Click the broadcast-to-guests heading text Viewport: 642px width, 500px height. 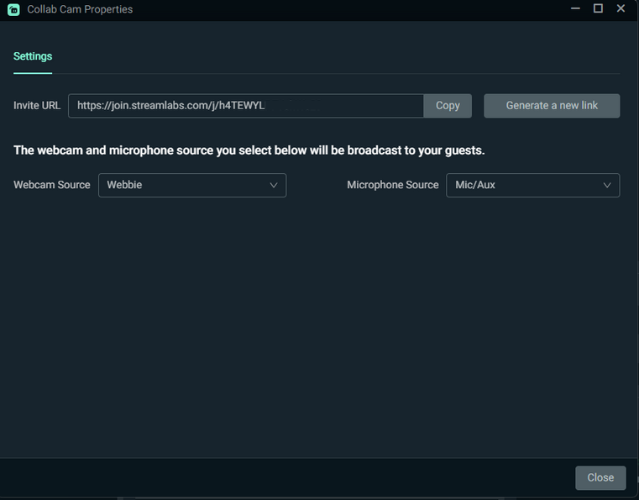249,151
